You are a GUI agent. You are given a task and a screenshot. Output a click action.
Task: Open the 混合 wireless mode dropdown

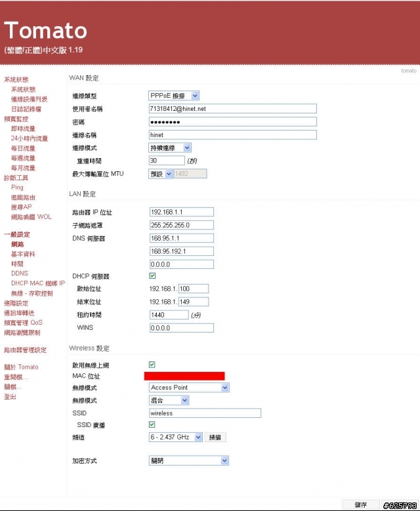click(169, 400)
